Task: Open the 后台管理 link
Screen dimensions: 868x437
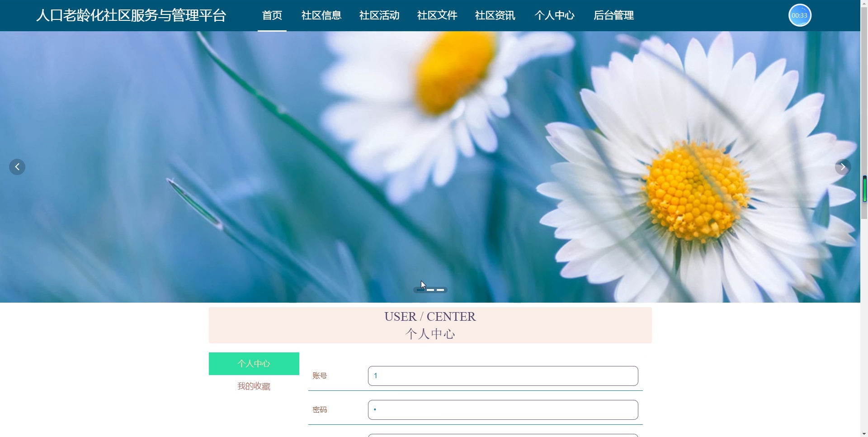Action: 613,15
